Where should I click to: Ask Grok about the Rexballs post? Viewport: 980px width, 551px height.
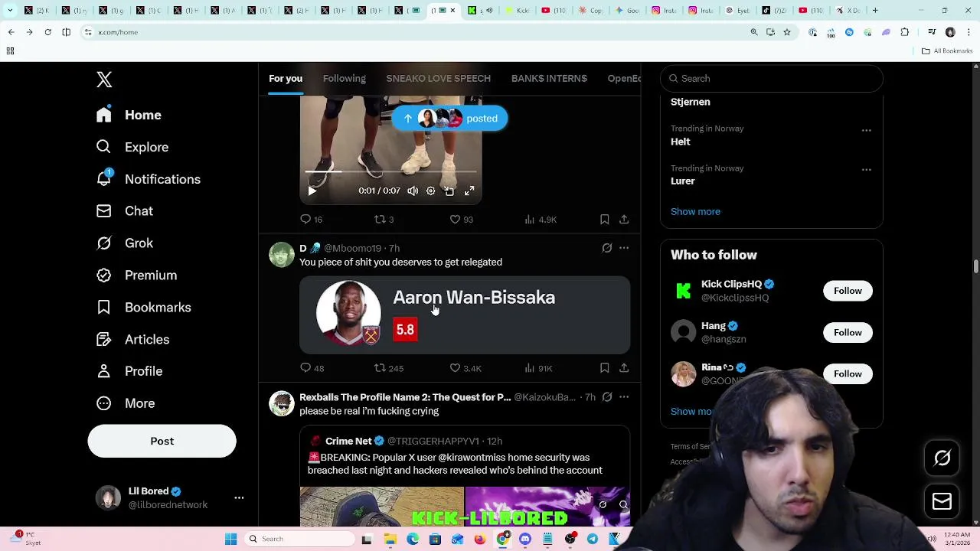(x=606, y=397)
